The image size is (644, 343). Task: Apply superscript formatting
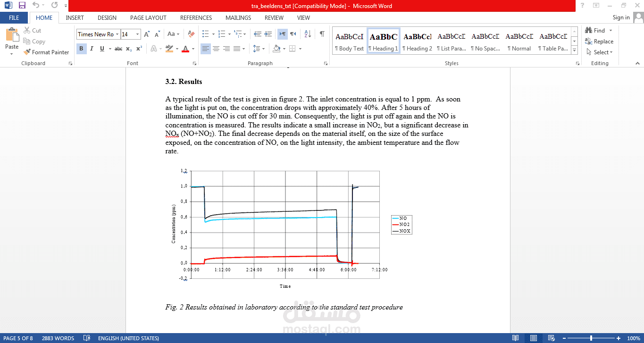point(139,49)
